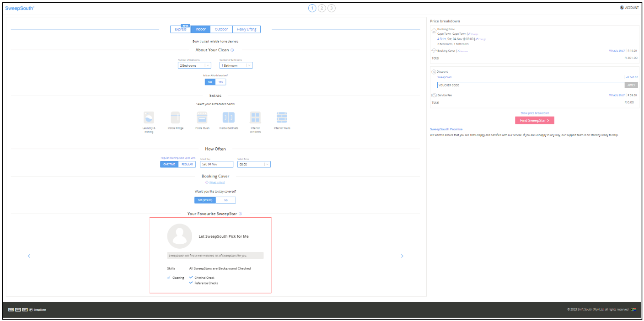This screenshot has height=321, width=644.
Task: Click the 4.5Hrs duration link
Action: coord(441,39)
